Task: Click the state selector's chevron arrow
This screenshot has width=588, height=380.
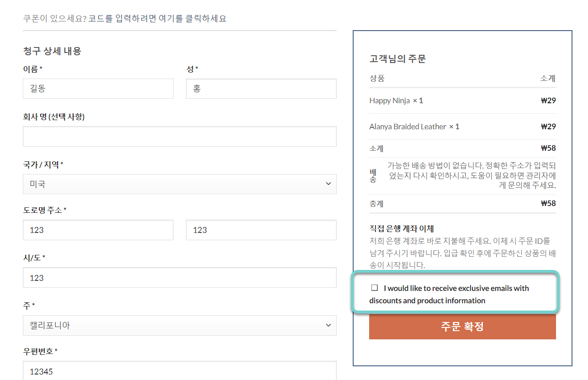Action: coord(328,325)
